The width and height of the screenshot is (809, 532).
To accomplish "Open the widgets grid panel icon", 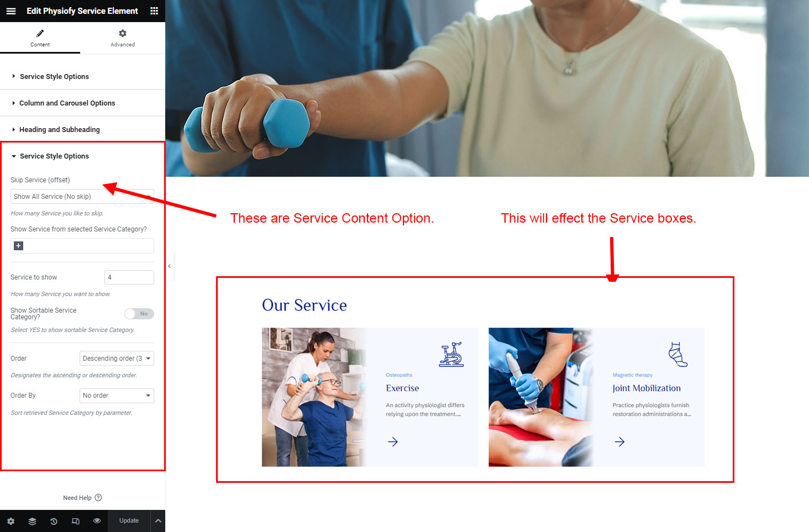I will pyautogui.click(x=154, y=11).
